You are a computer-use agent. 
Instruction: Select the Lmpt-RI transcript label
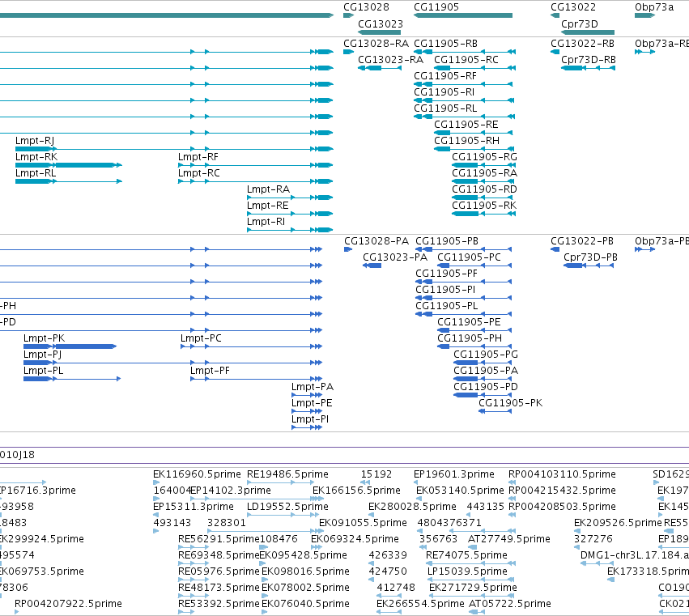pos(266,223)
